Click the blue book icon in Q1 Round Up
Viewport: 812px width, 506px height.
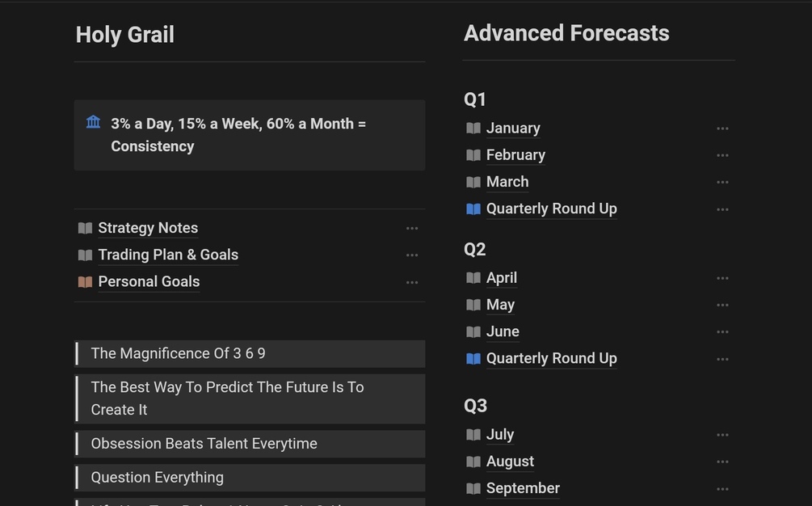click(x=473, y=209)
